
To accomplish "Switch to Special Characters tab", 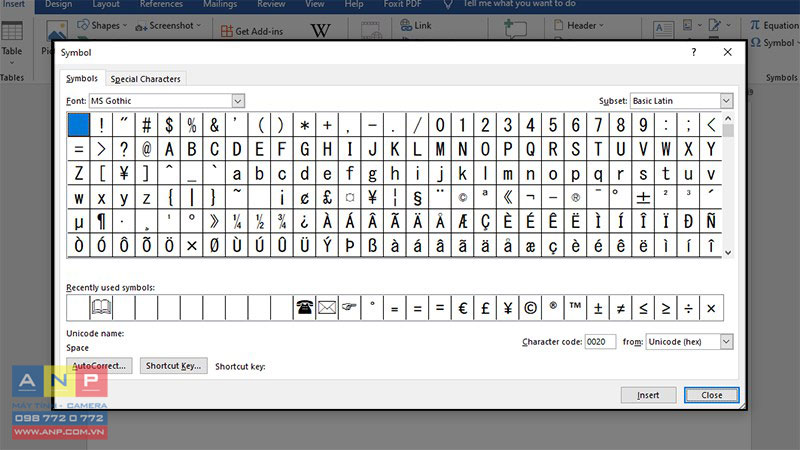I will click(145, 79).
